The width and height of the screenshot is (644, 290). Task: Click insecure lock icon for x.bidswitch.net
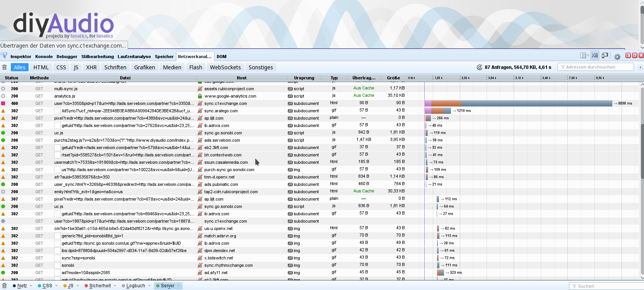pyautogui.click(x=200, y=258)
